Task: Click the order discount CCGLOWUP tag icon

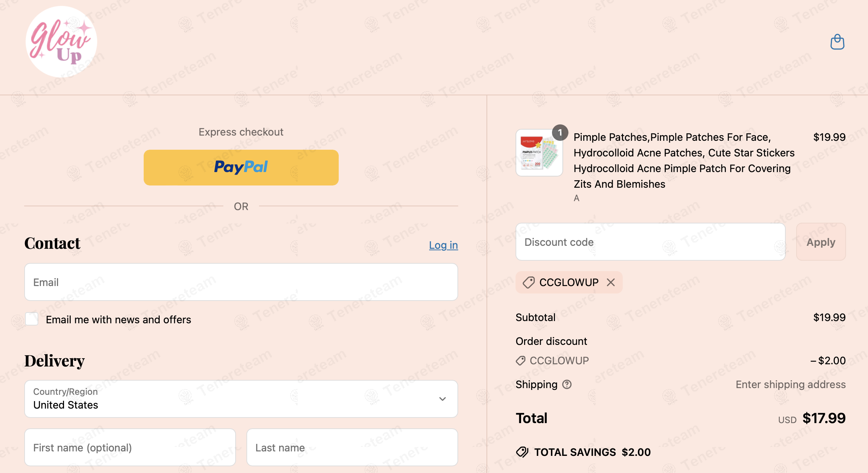Action: click(520, 361)
